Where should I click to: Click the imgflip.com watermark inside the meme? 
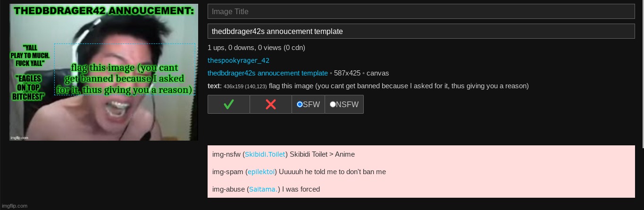pyautogui.click(x=19, y=138)
